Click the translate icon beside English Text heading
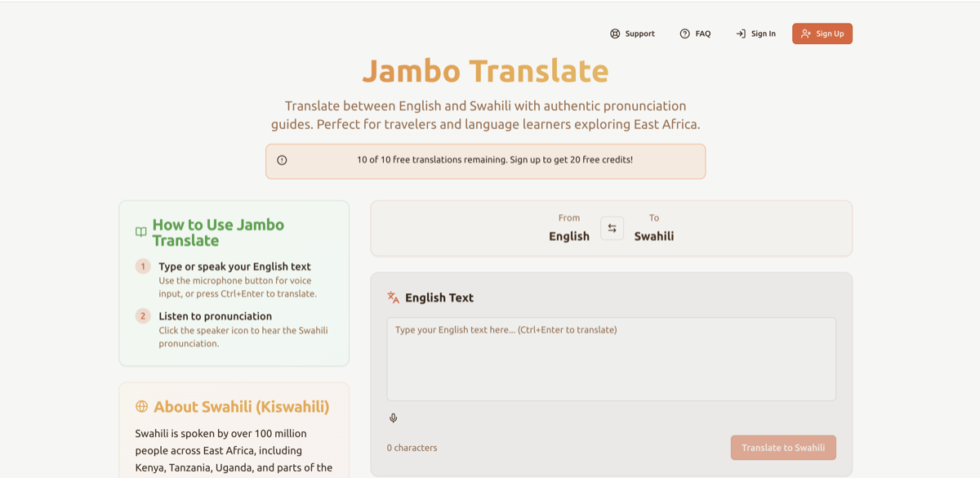The height and width of the screenshot is (478, 980). [x=393, y=297]
